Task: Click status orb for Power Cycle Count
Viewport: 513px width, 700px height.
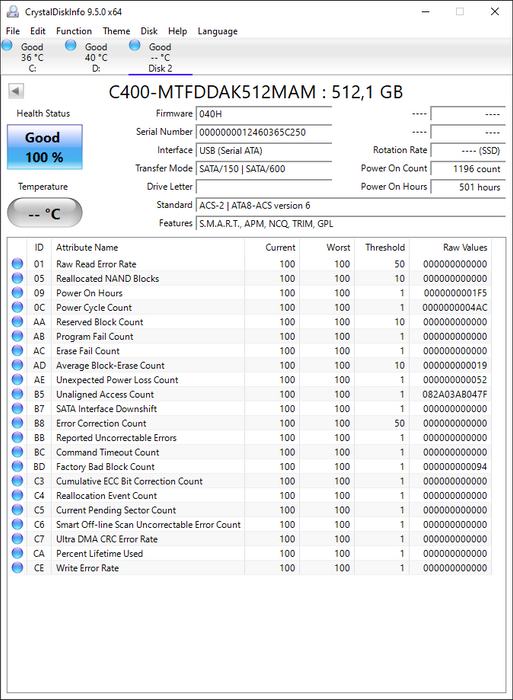Action: coord(17,307)
